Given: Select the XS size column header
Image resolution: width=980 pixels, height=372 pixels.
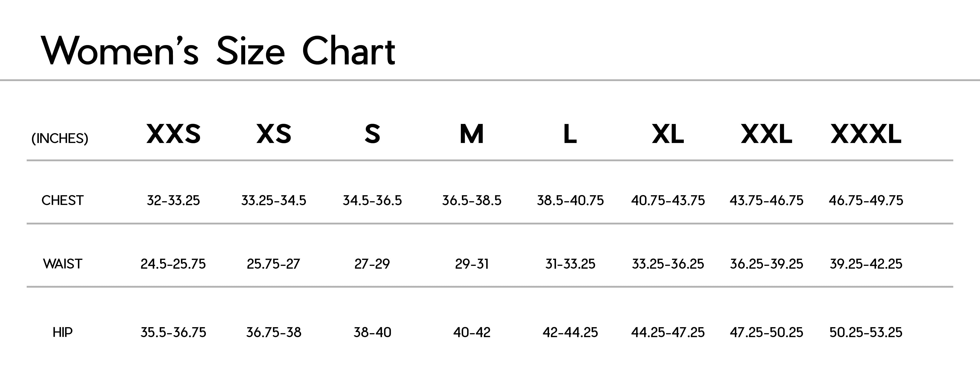Looking at the screenshot, I should pos(274,134).
